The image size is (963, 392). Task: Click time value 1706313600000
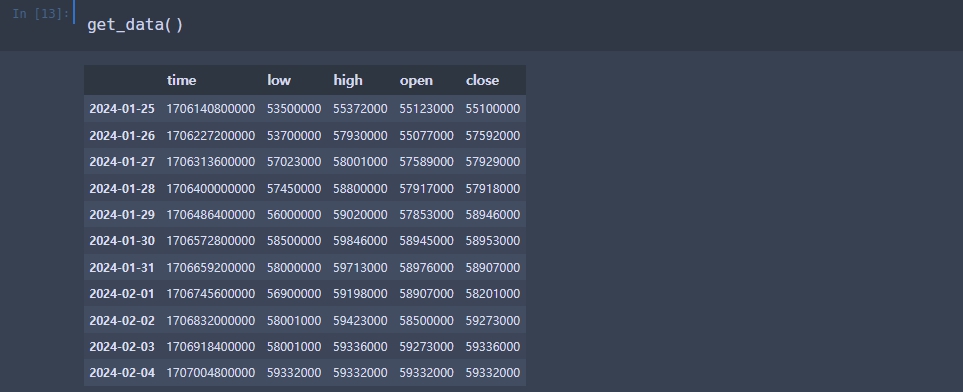[x=211, y=162]
